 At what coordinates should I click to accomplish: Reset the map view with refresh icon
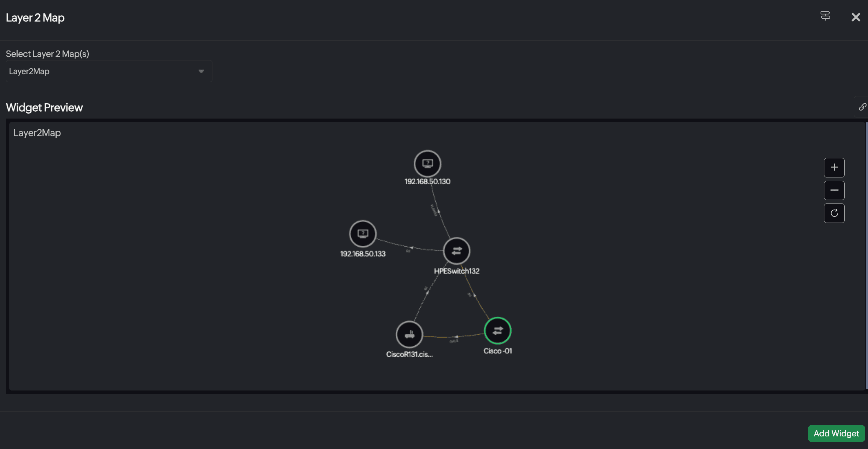tap(834, 213)
